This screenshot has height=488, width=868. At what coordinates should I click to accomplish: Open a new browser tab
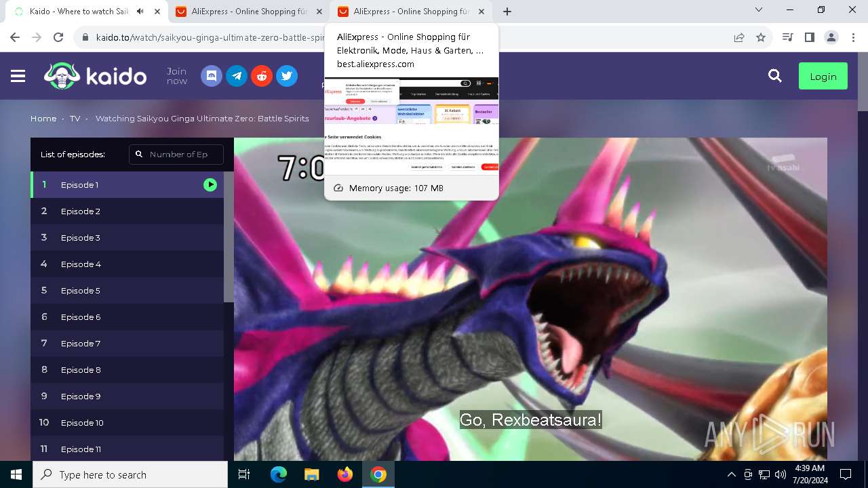507,12
